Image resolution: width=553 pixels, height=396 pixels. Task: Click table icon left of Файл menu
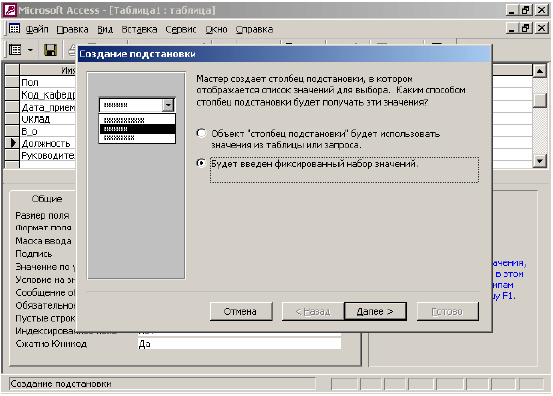tap(14, 29)
